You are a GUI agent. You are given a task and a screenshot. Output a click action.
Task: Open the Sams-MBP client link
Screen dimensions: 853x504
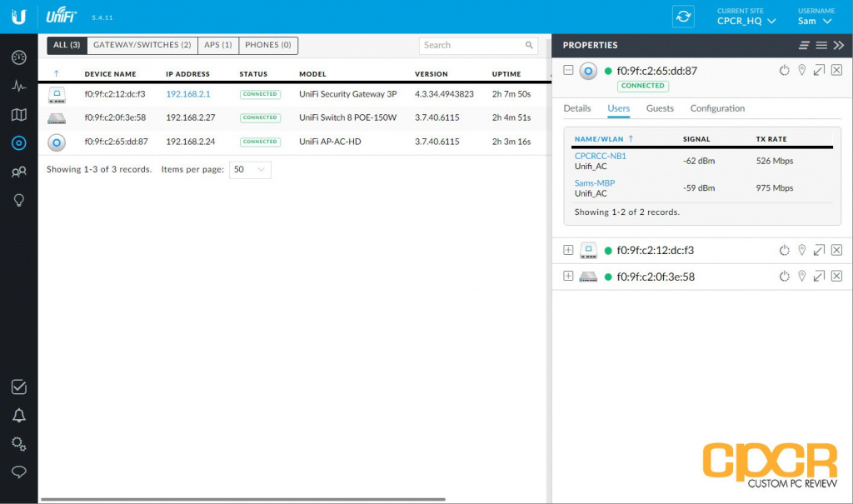595,183
